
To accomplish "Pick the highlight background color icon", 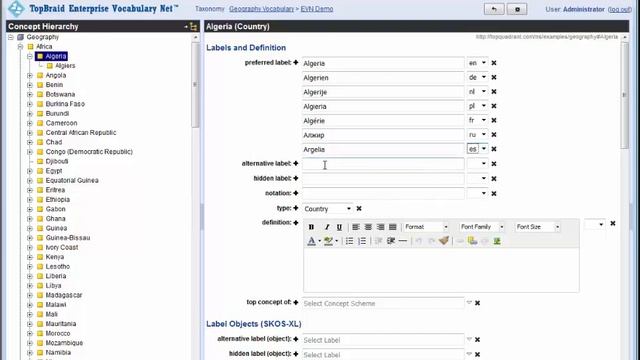I will click(x=328, y=241).
